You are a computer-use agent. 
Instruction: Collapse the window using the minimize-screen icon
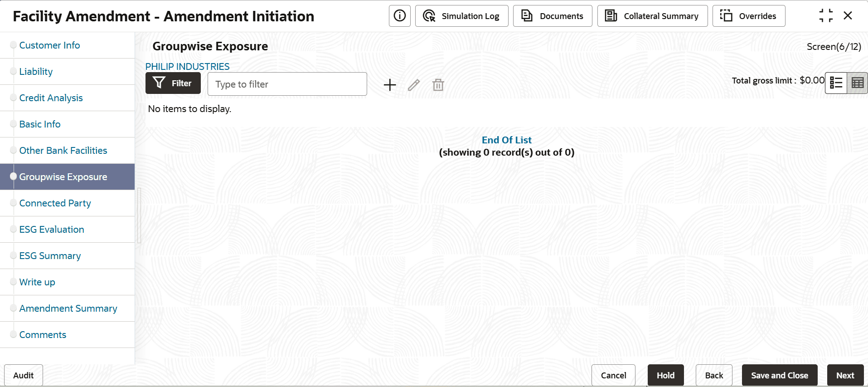(x=826, y=16)
